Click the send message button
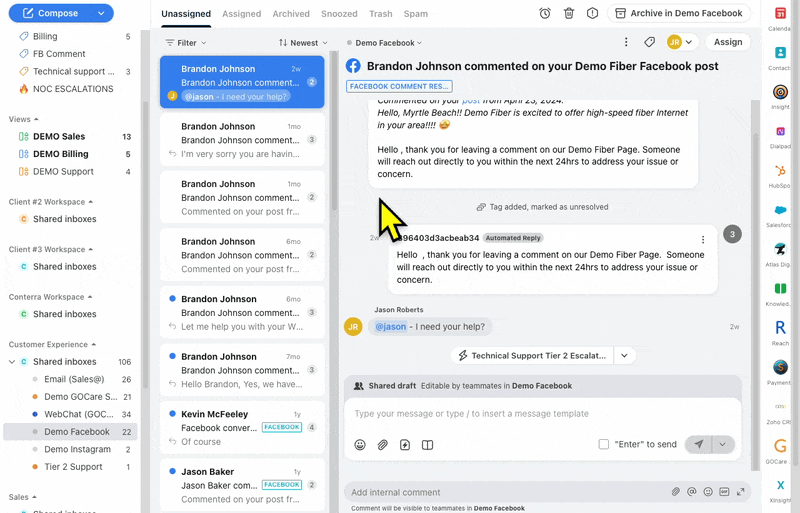This screenshot has height=513, width=800. pyautogui.click(x=699, y=444)
